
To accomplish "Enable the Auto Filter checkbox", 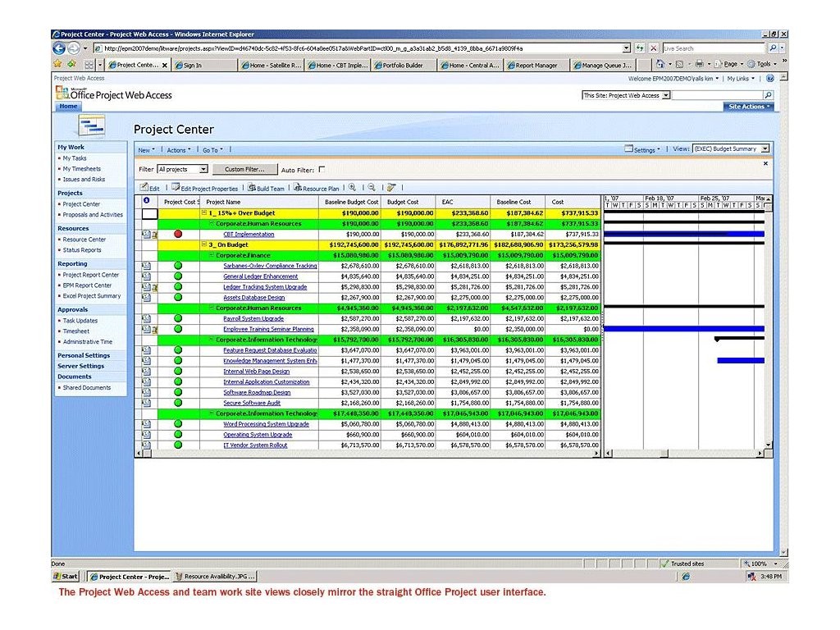I will click(x=322, y=169).
